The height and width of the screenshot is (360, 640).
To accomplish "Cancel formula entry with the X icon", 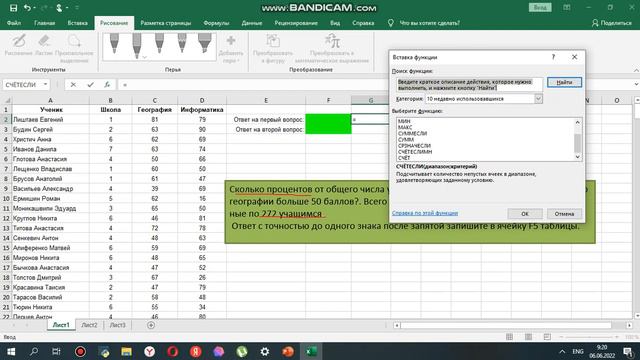I will (x=73, y=84).
